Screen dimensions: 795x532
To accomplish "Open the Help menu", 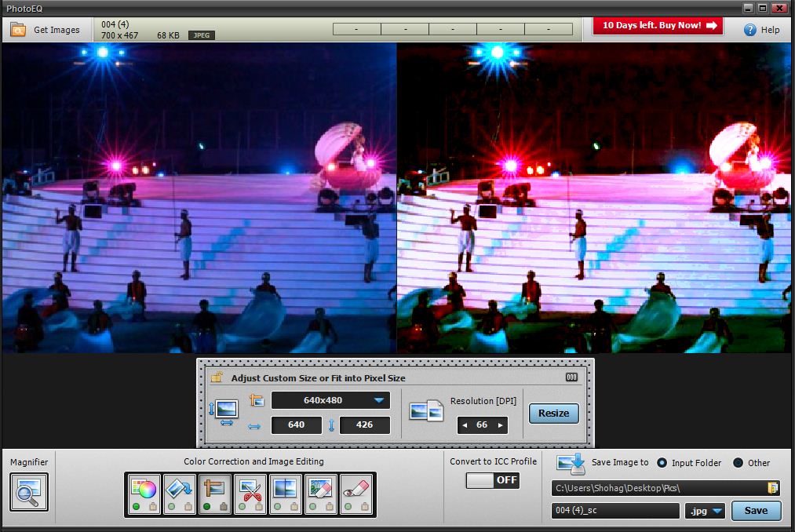I will [x=761, y=30].
